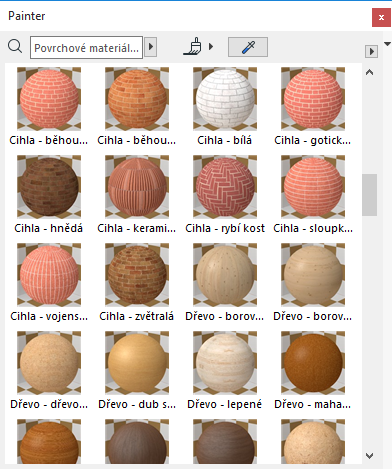Screen dimensions: 392x469
Task: Click the scrollbar up arrow
Action: tap(369, 72)
